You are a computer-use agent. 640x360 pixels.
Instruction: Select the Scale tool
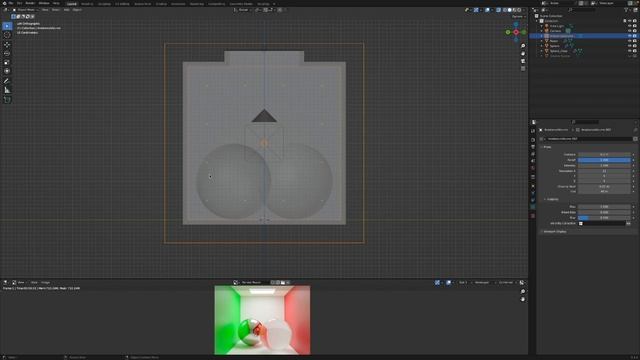click(7, 62)
